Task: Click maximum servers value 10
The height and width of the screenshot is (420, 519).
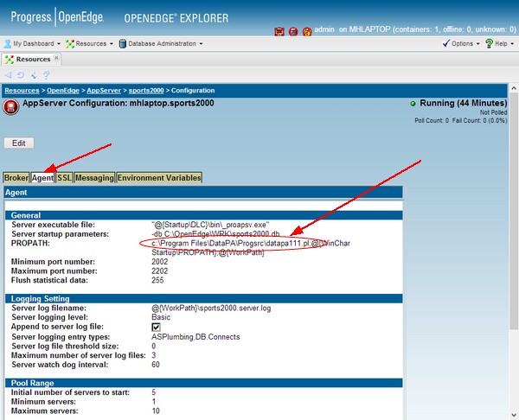Action: [156, 411]
